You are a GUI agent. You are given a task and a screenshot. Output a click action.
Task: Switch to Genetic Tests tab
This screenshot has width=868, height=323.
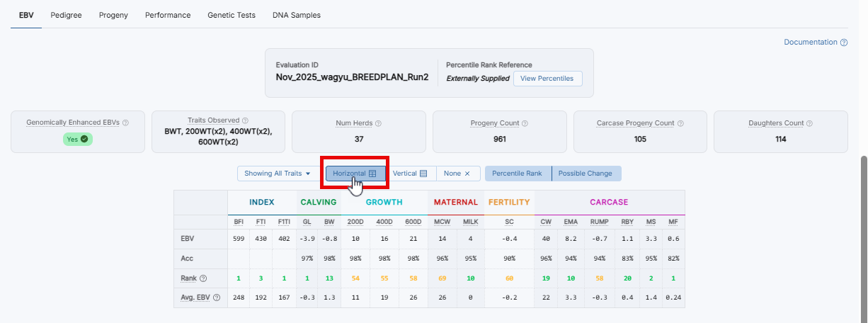tap(231, 15)
